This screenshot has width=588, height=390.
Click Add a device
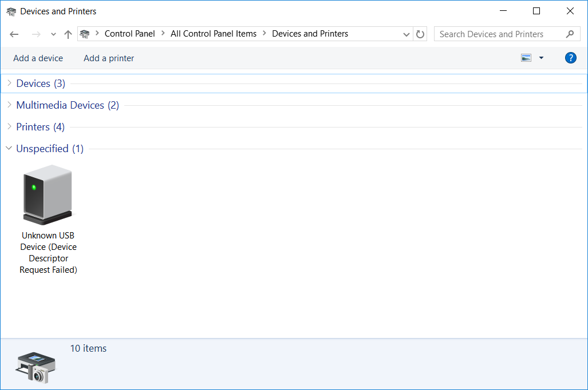[38, 58]
